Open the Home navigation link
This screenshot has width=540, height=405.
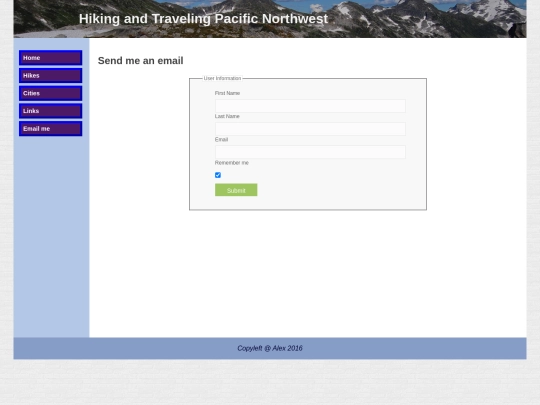(51, 58)
